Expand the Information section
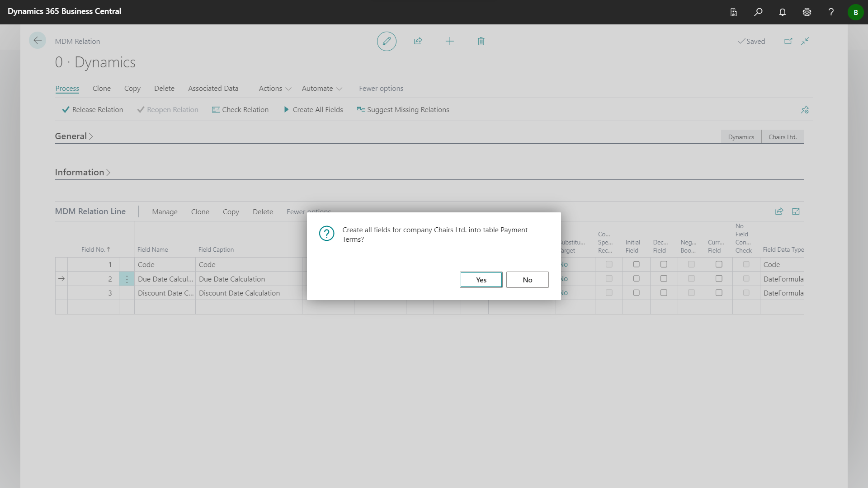This screenshot has width=868, height=488. tap(83, 172)
